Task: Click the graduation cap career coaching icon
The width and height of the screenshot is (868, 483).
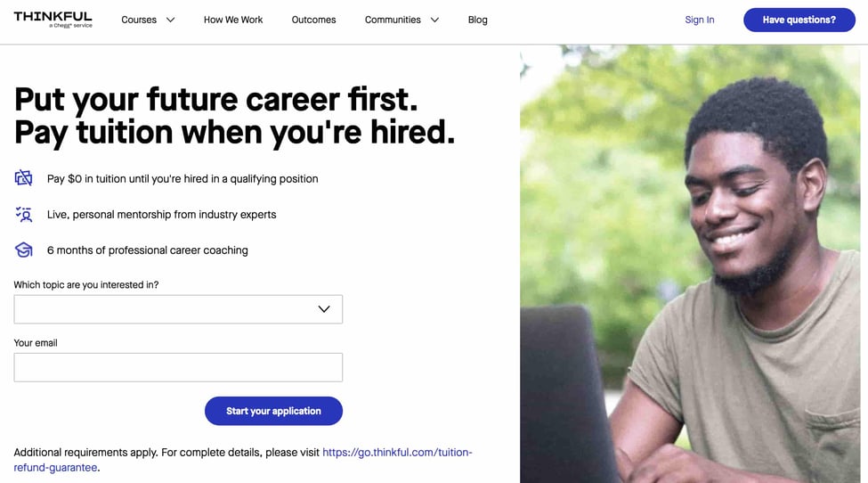Action: tap(23, 250)
